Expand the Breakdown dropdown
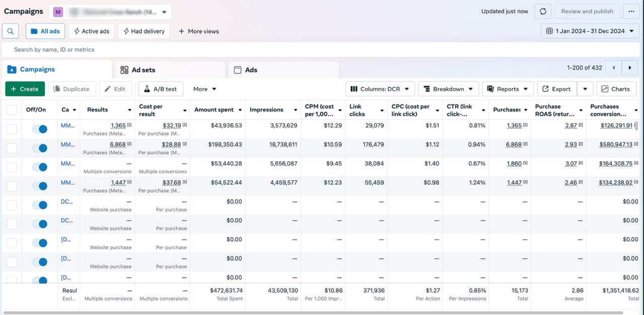This screenshot has width=644, height=315. (448, 89)
